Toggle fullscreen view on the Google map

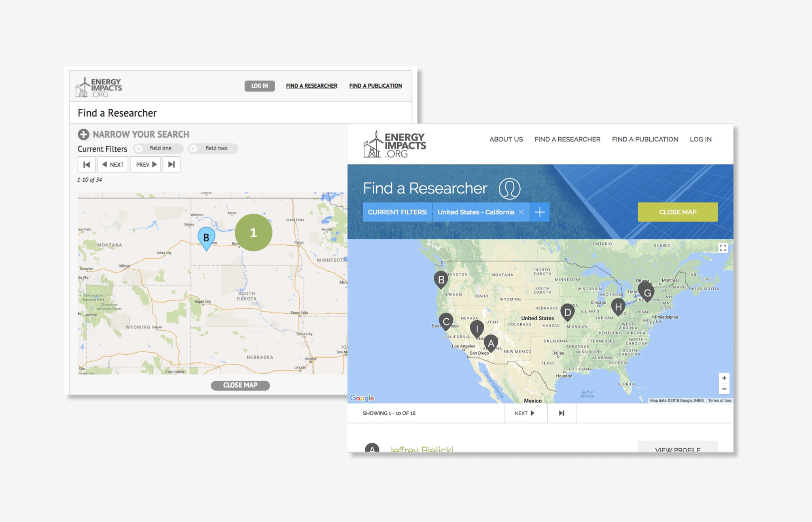point(723,248)
